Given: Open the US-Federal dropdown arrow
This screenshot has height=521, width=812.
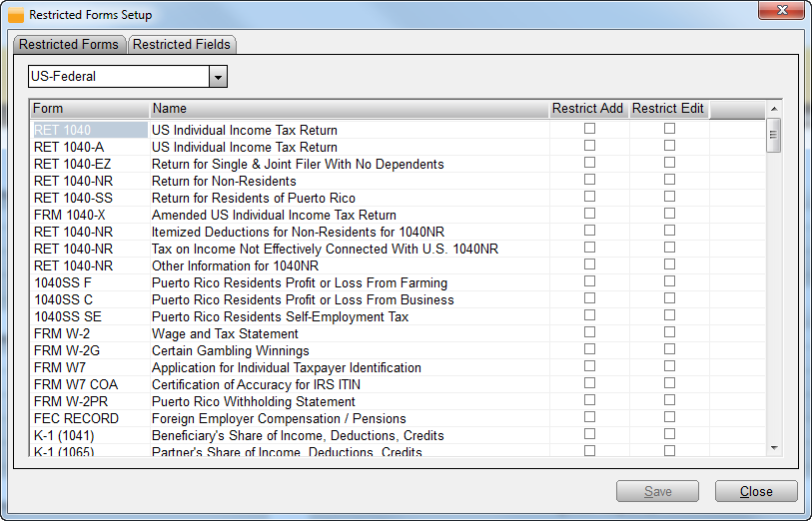Looking at the screenshot, I should click(x=218, y=77).
